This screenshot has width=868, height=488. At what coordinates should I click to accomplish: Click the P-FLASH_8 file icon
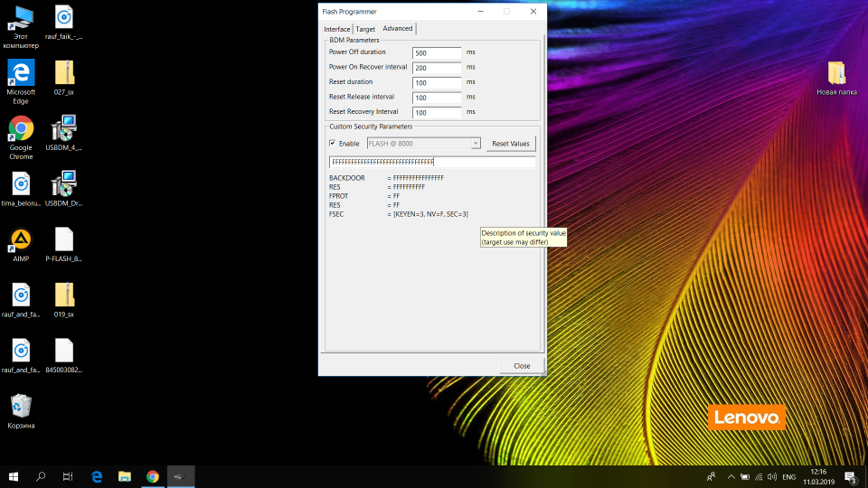63,240
